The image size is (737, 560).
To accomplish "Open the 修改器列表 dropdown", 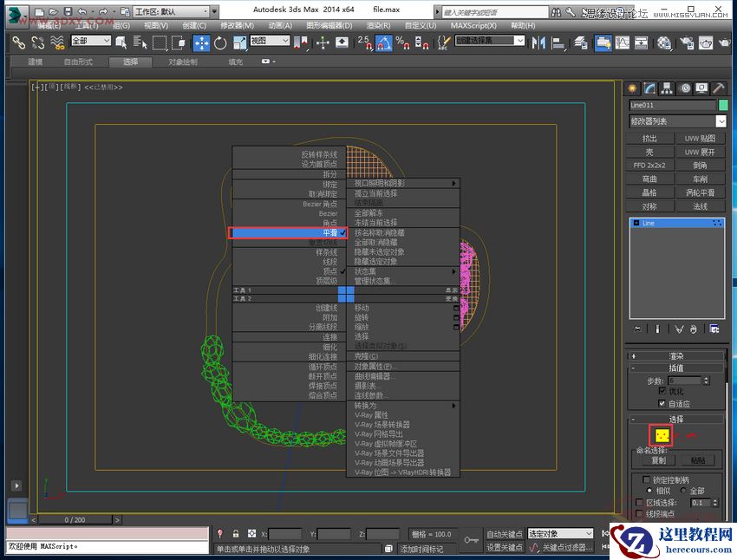I will pyautogui.click(x=677, y=120).
